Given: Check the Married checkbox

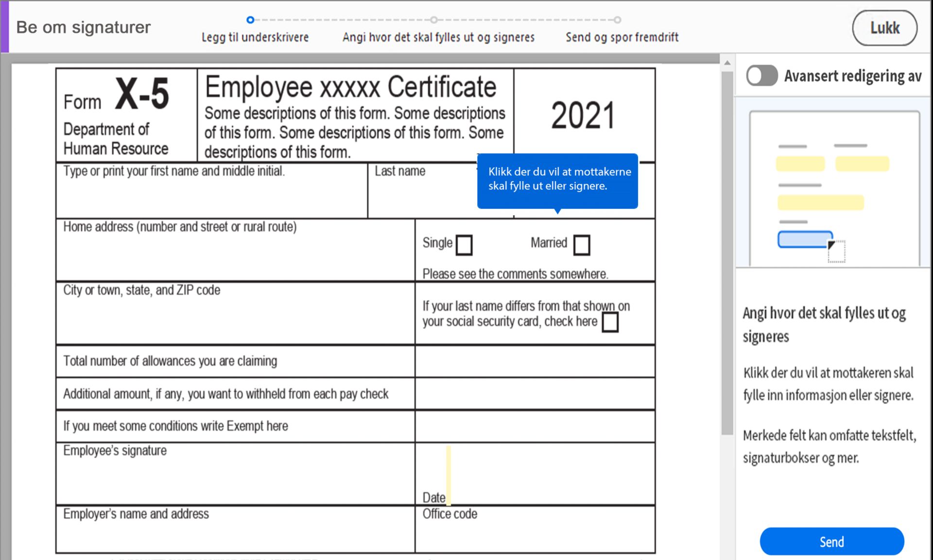Looking at the screenshot, I should (581, 245).
